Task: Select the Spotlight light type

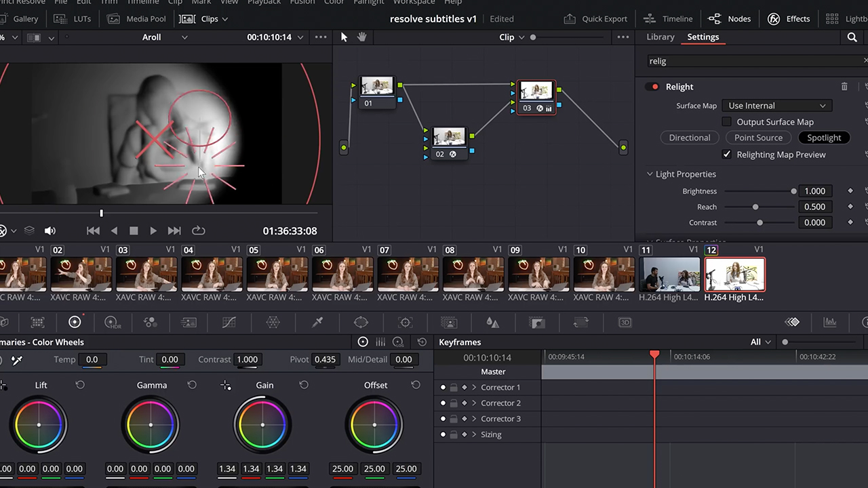Action: (x=824, y=138)
